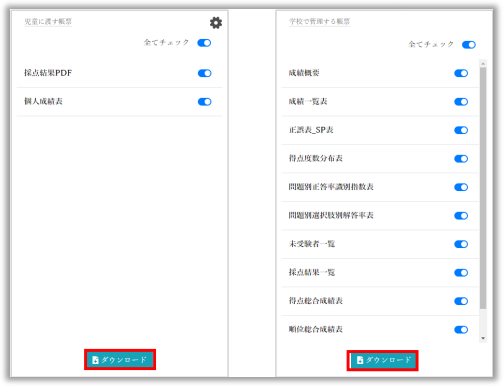The height and width of the screenshot is (387, 504).
Task: Toggle the 正誤表_SP表 switch
Action: point(461,130)
